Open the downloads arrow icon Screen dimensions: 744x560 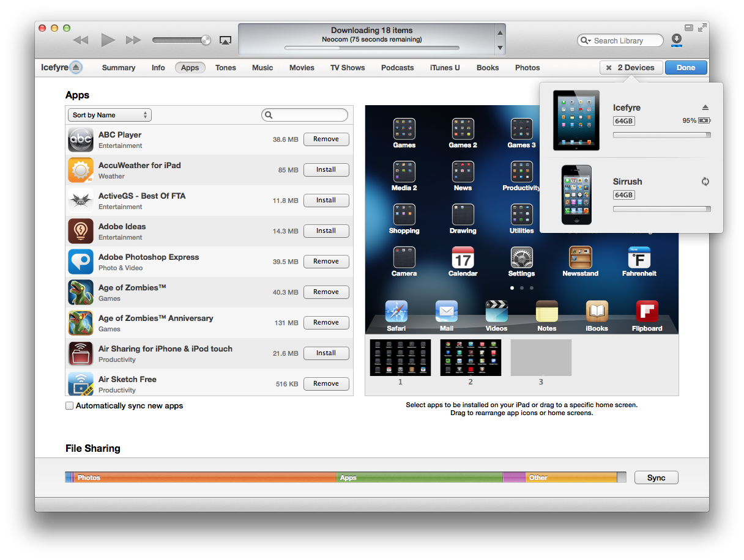click(x=677, y=40)
